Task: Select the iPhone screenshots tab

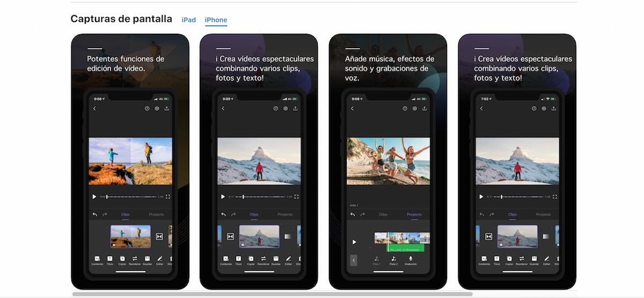Action: click(x=216, y=20)
